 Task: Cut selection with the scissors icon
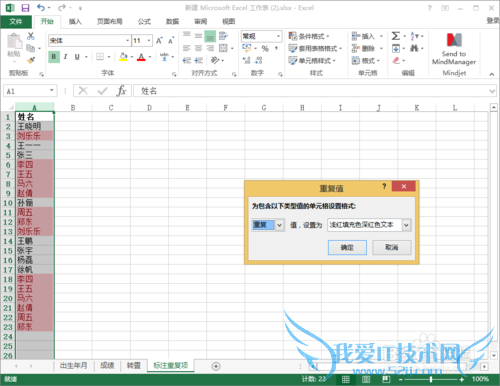pyautogui.click(x=31, y=36)
